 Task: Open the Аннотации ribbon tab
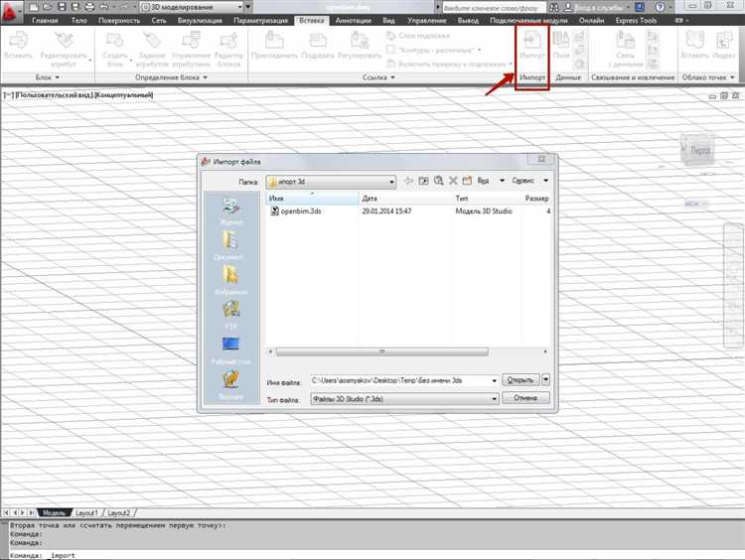click(353, 21)
